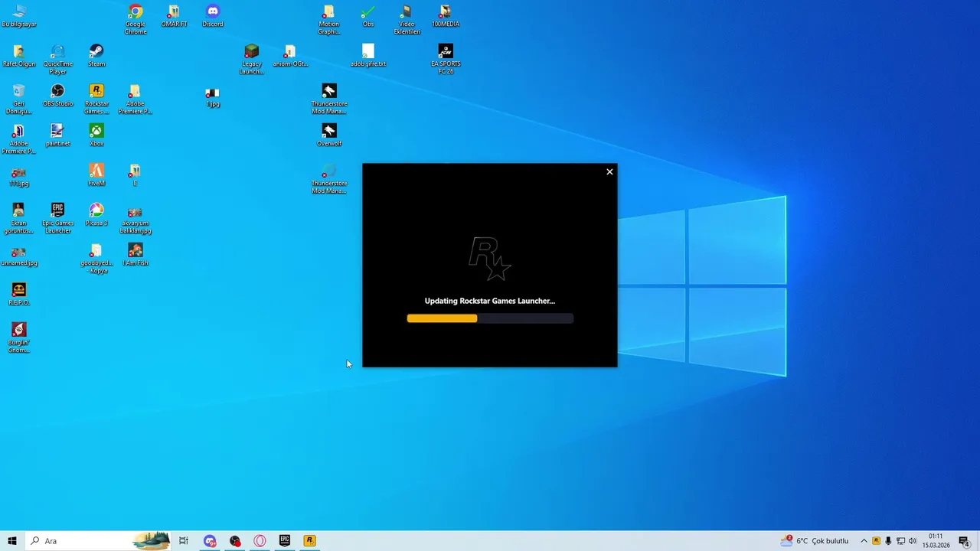The image size is (980, 551).
Task: Select the QuickTime Player shortcut
Action: click(x=57, y=59)
